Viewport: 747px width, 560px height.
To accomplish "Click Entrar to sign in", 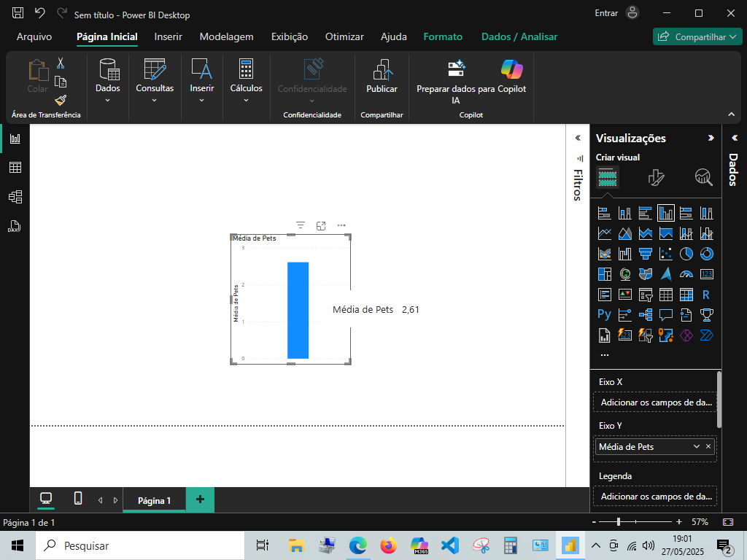I will (x=606, y=13).
